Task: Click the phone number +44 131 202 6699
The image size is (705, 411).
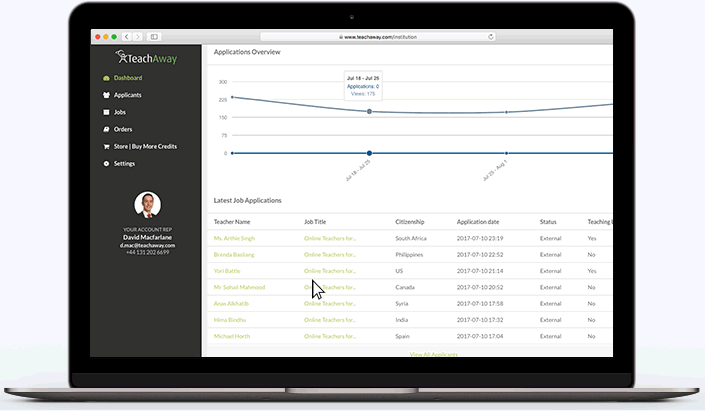Action: tap(147, 252)
